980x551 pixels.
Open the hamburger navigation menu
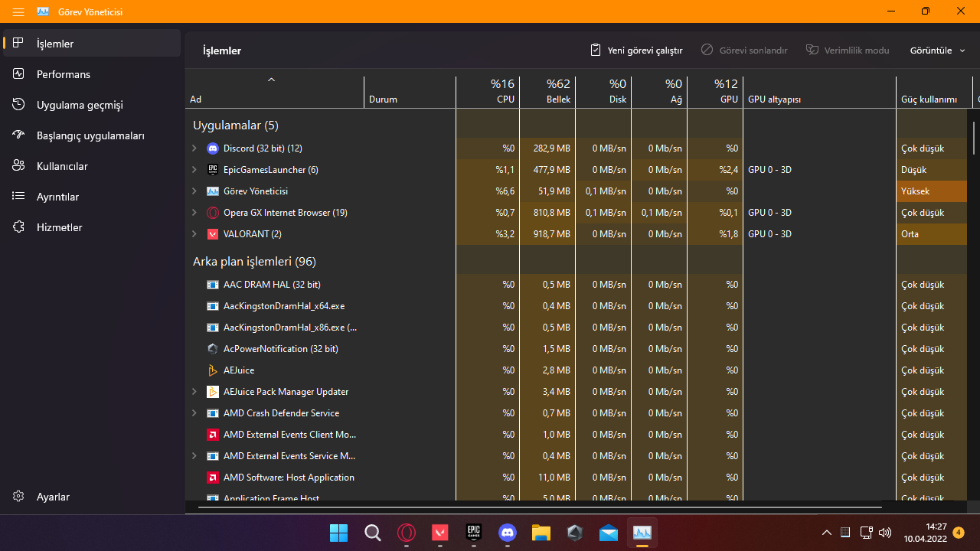pos(18,11)
